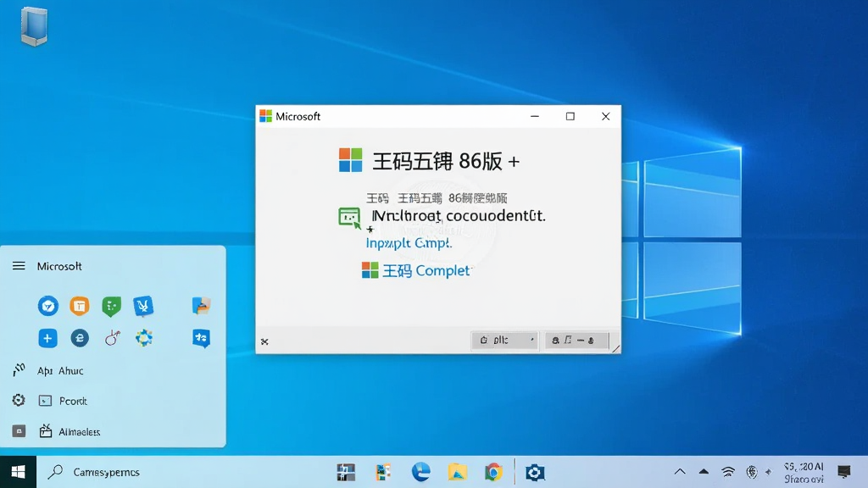Click the Windows Start button
Viewport: 868px width, 488px height.
coord(19,472)
